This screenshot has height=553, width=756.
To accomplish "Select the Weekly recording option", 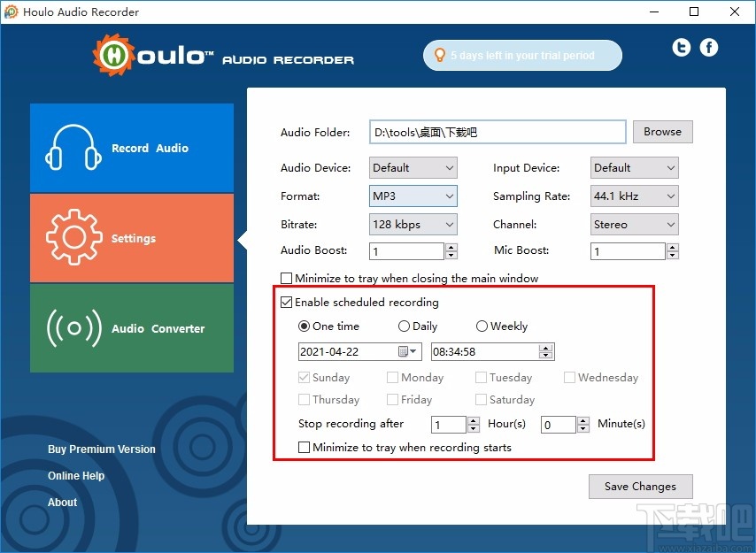I will tap(482, 326).
